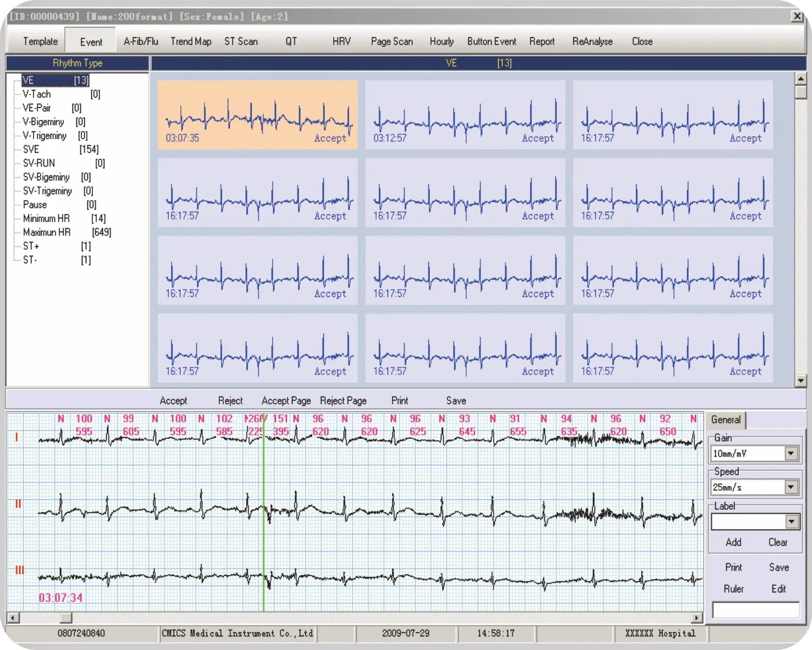This screenshot has width=812, height=650.
Task: Activate the Ruler tool
Action: point(733,589)
